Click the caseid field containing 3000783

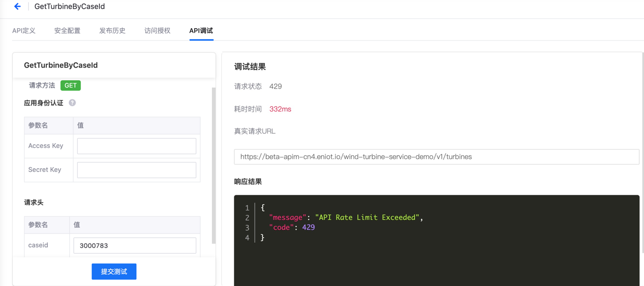135,245
